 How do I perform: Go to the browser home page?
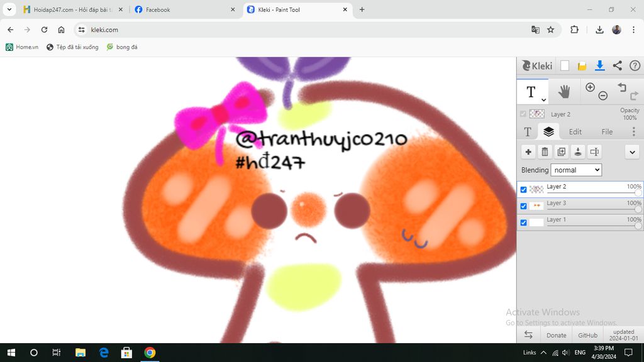(61, 30)
